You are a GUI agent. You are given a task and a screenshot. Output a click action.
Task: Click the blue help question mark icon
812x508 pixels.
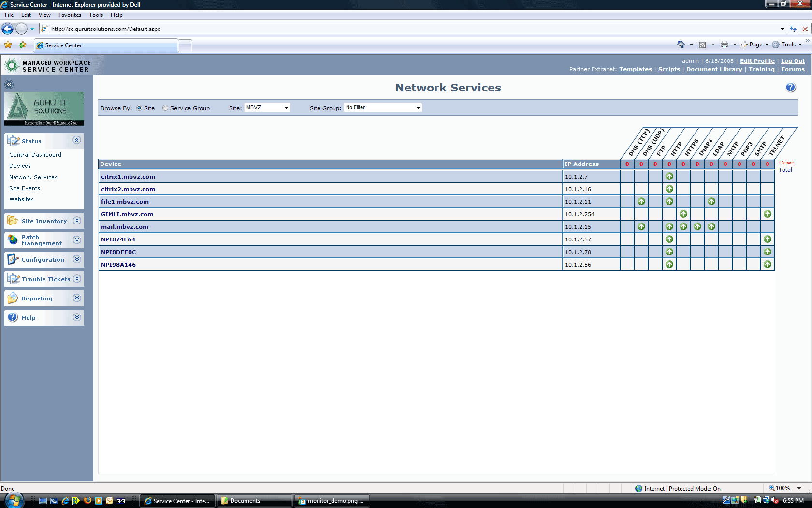pos(790,88)
